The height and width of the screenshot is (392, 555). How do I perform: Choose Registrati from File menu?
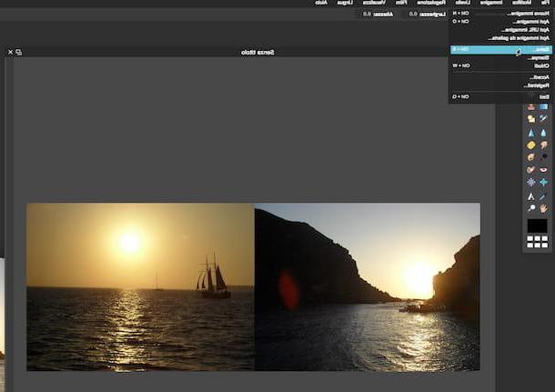pyautogui.click(x=500, y=85)
